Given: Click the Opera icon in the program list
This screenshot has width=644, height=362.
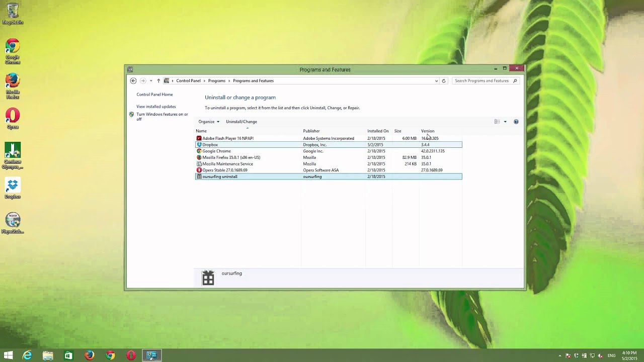Looking at the screenshot, I should pyautogui.click(x=199, y=170).
